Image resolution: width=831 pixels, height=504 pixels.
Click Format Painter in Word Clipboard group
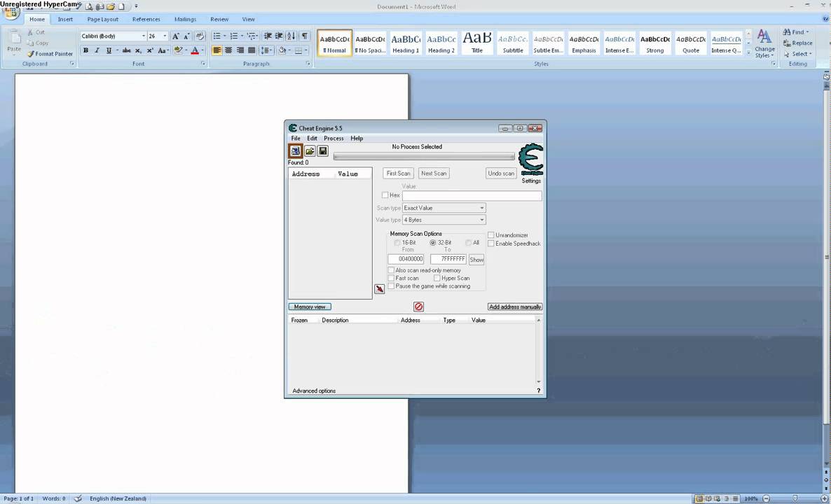[x=50, y=54]
